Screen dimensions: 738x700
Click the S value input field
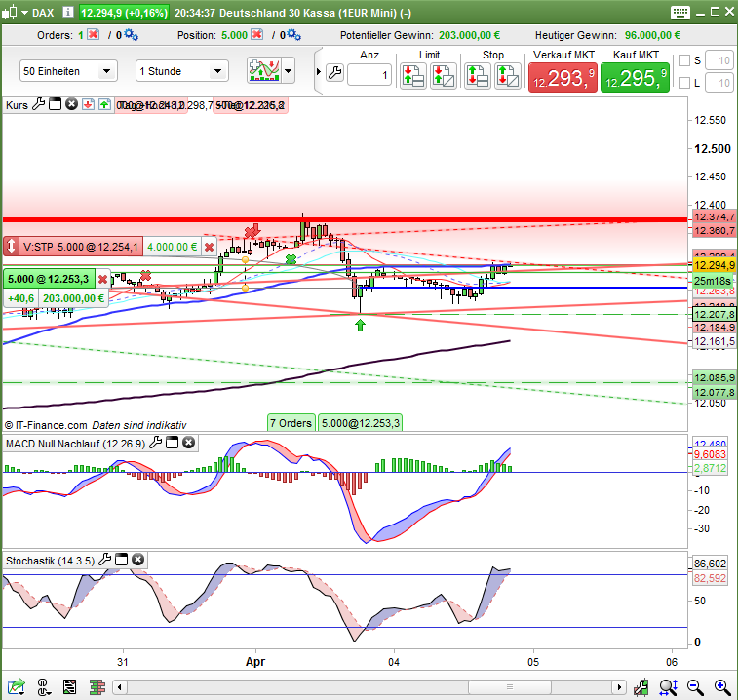(719, 60)
